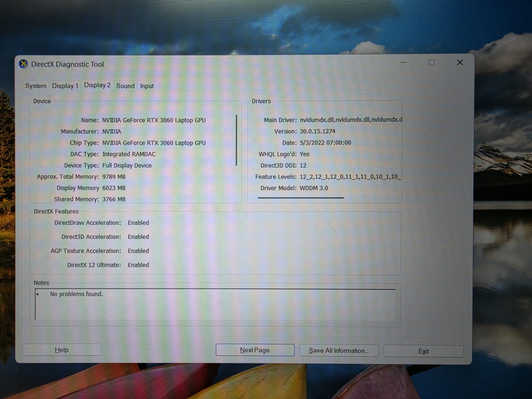532x399 pixels.
Task: Click the DirectX 12 Ultimate Enabled value
Action: (138, 265)
